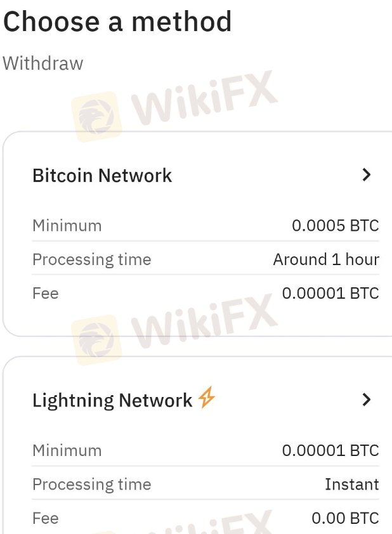392x534 pixels.
Task: Expand Lightning Network with its chevron arrow
Action: [366, 400]
